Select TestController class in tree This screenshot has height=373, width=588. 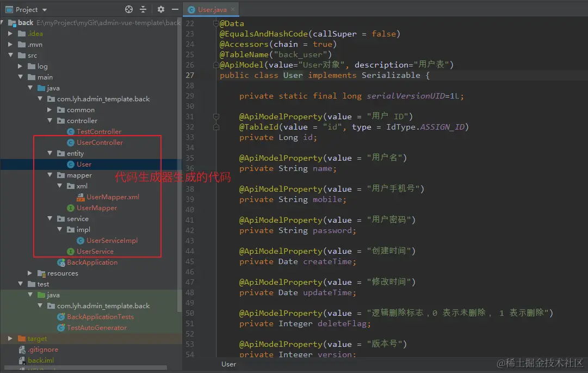click(x=99, y=131)
